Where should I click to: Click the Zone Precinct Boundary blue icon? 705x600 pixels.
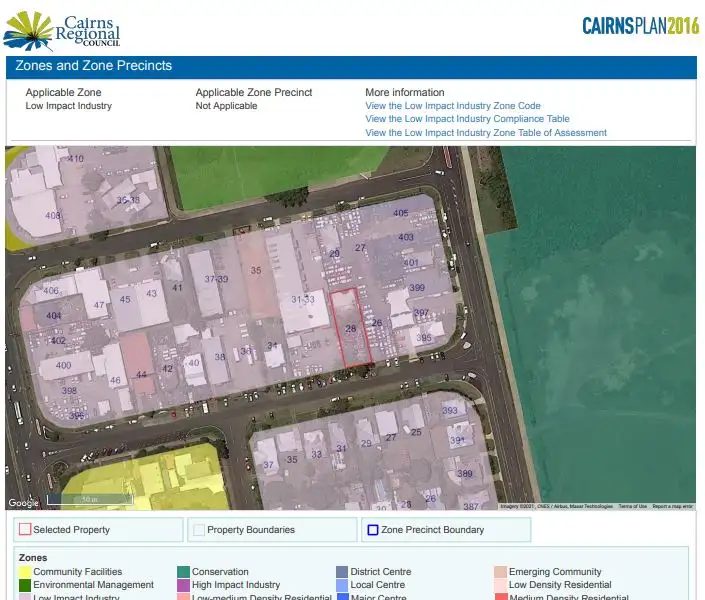373,530
